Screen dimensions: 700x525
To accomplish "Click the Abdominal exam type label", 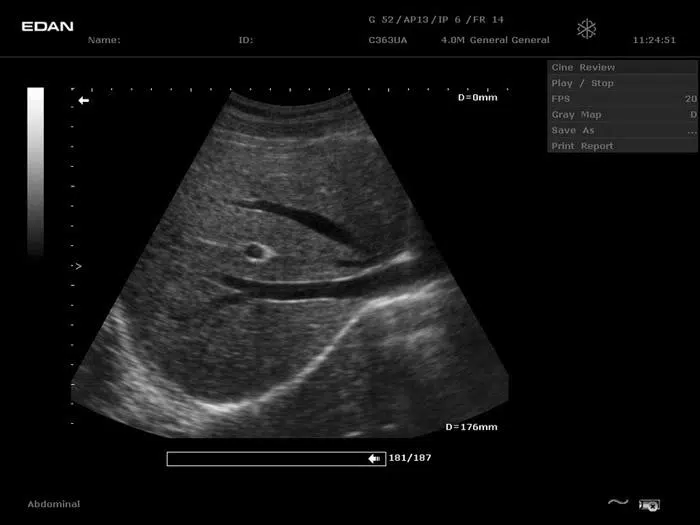I will point(54,504).
